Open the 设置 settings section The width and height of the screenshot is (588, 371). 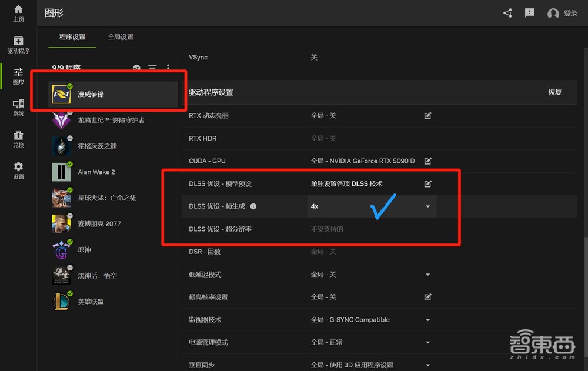[18, 169]
